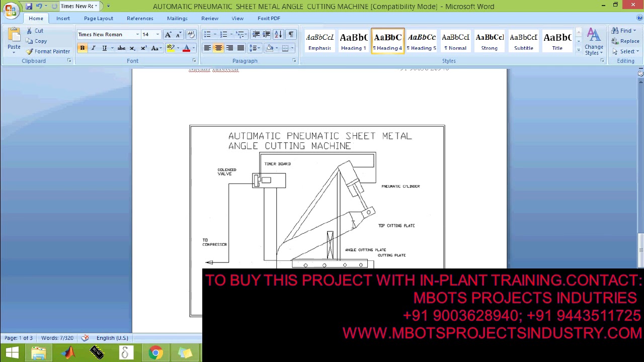Viewport: 644px width, 362px height.
Task: Justify the paragraph text
Action: [x=240, y=48]
